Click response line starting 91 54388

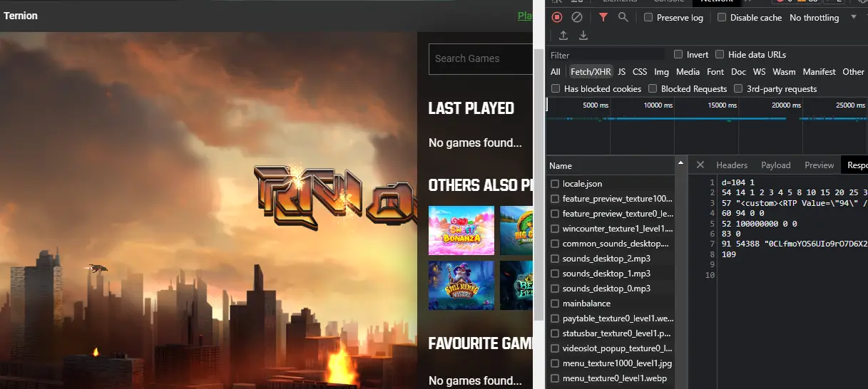[x=794, y=244]
